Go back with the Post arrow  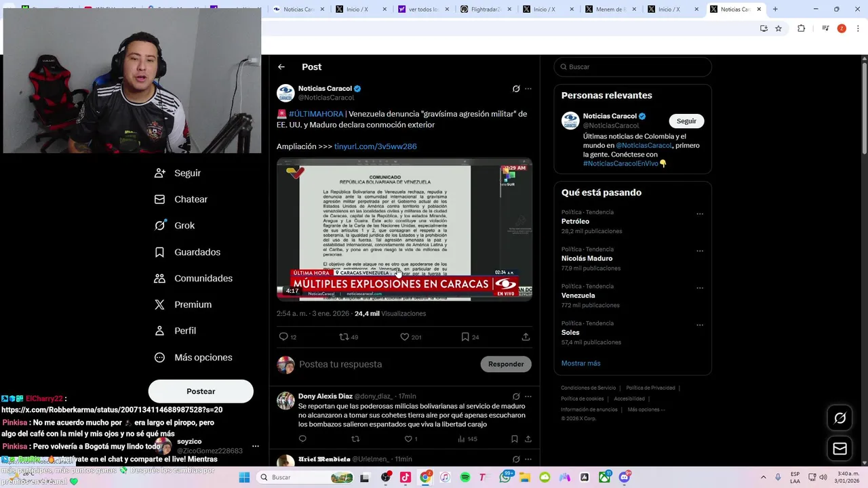pyautogui.click(x=281, y=67)
